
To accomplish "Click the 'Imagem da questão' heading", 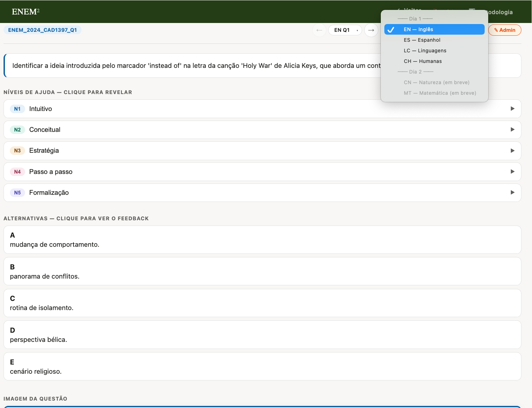I will pyautogui.click(x=35, y=399).
